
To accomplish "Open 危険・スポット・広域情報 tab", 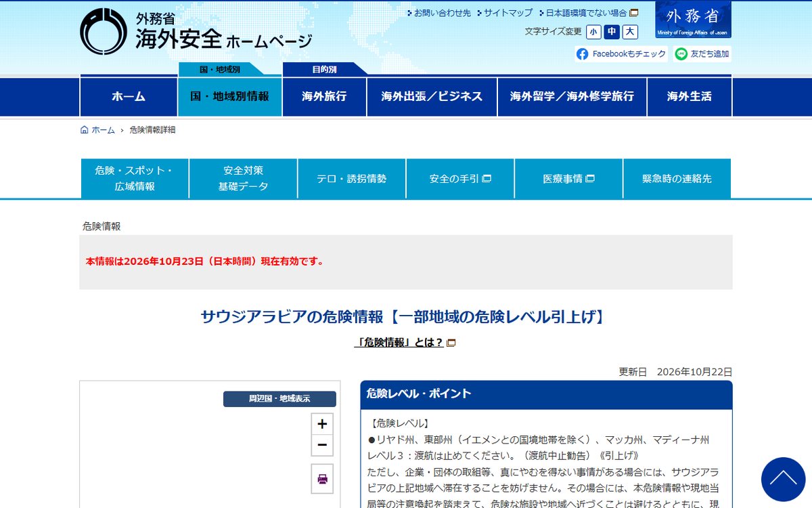I will 135,179.
